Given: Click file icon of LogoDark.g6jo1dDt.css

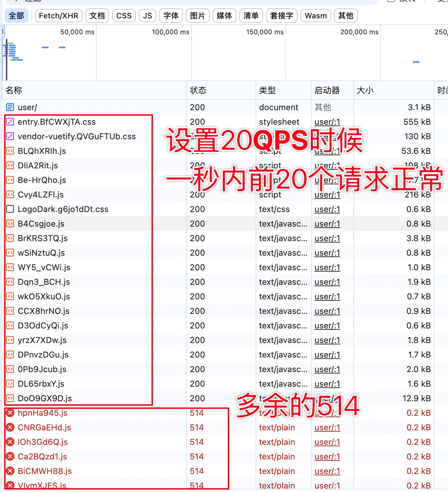Looking at the screenshot, I should [10, 209].
